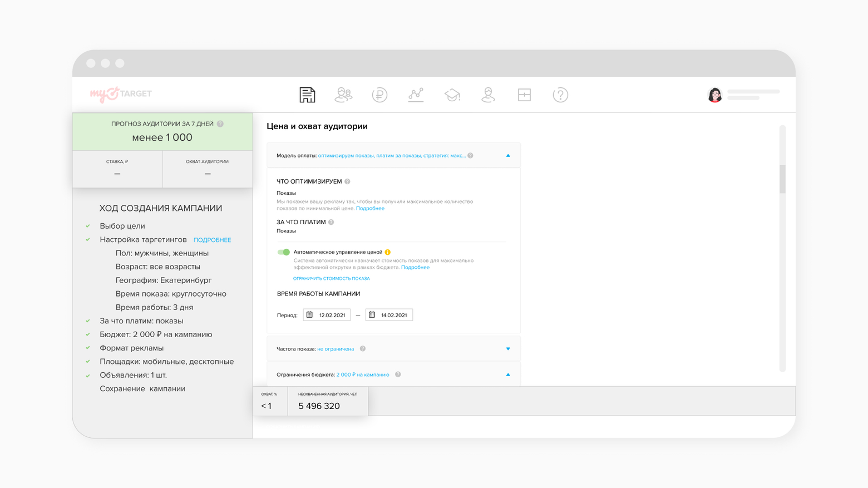Click the end date field 14.02.2021
868x488 pixels.
click(x=389, y=315)
